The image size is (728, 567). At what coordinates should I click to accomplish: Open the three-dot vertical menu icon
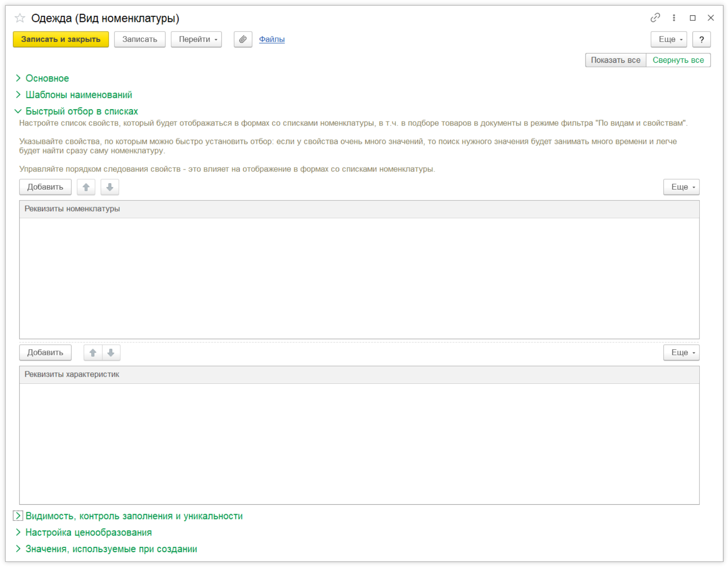pos(674,18)
